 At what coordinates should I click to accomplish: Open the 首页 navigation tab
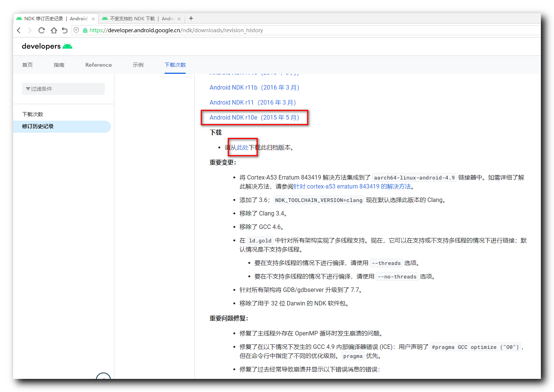coord(27,65)
